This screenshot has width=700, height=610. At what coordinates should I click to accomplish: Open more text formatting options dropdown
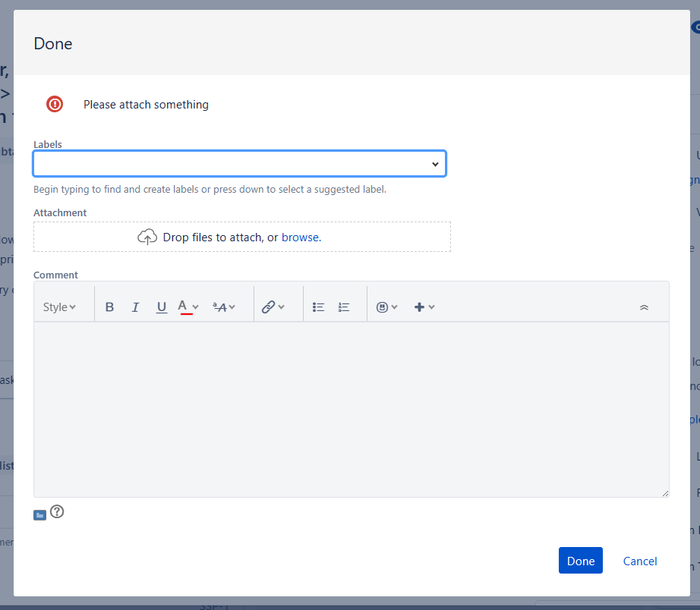224,307
